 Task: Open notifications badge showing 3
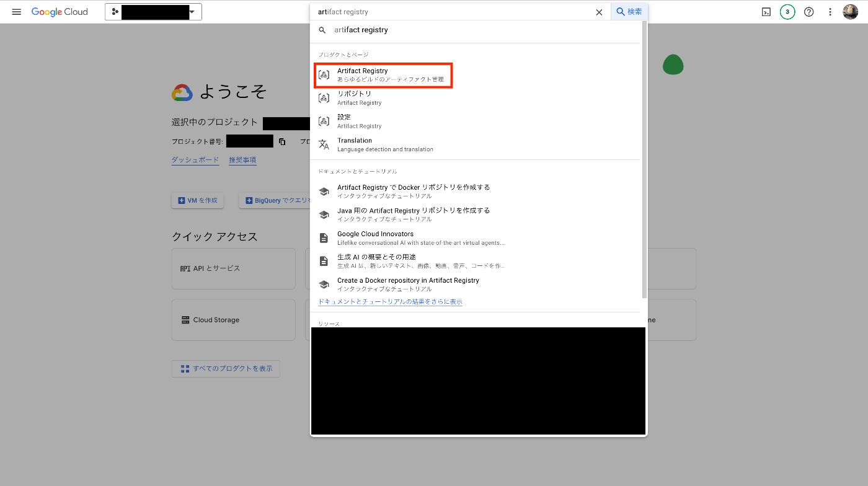[787, 12]
